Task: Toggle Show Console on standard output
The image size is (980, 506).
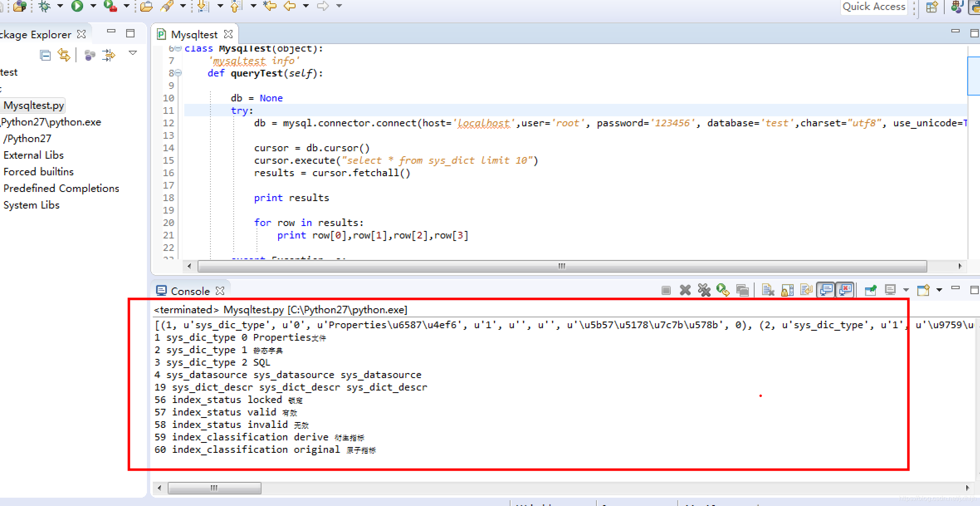Action: (826, 290)
